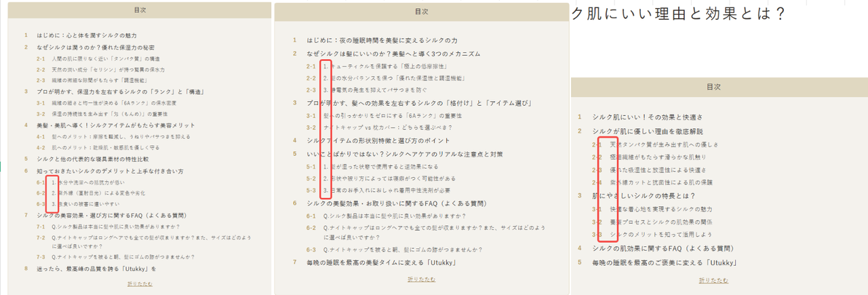The image size is (868, 295).
Task: Open '迷ったら、最高峰の品質を誇る「Utukky」を' link
Action: click(96, 268)
